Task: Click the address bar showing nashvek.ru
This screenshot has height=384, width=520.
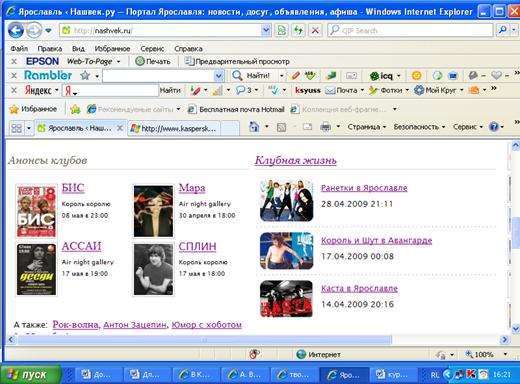Action: click(160, 30)
